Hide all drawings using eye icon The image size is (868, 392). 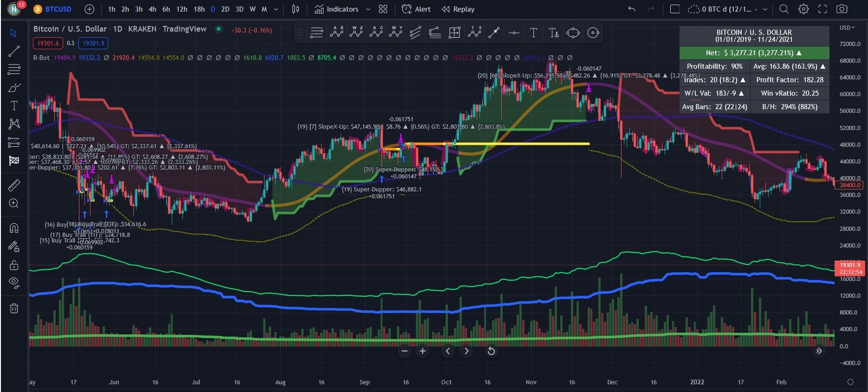click(x=14, y=282)
